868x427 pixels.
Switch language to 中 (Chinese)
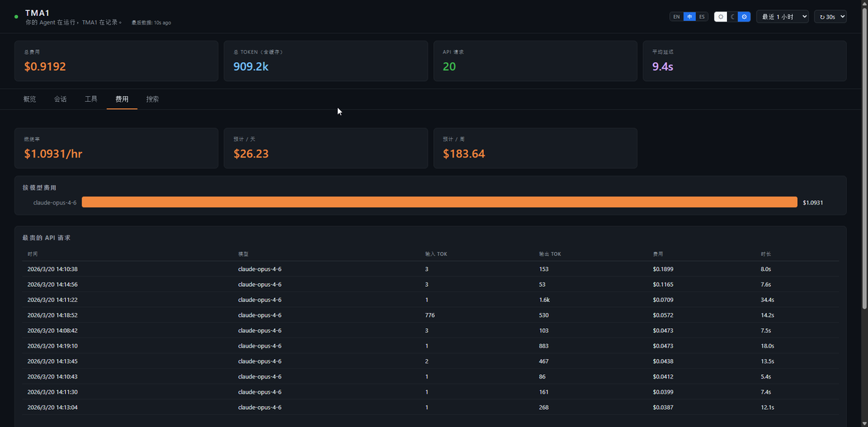pyautogui.click(x=689, y=17)
